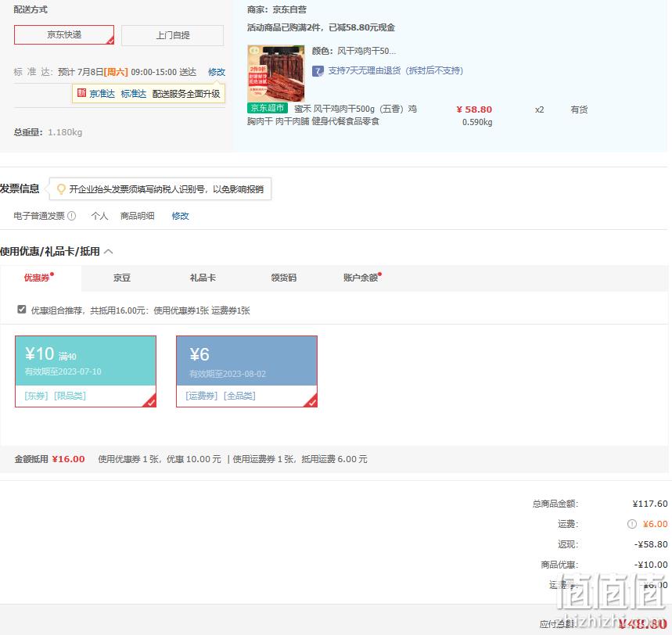Click the 总重量 1.180kg text
Screen dimensions: 672x635
click(48, 132)
